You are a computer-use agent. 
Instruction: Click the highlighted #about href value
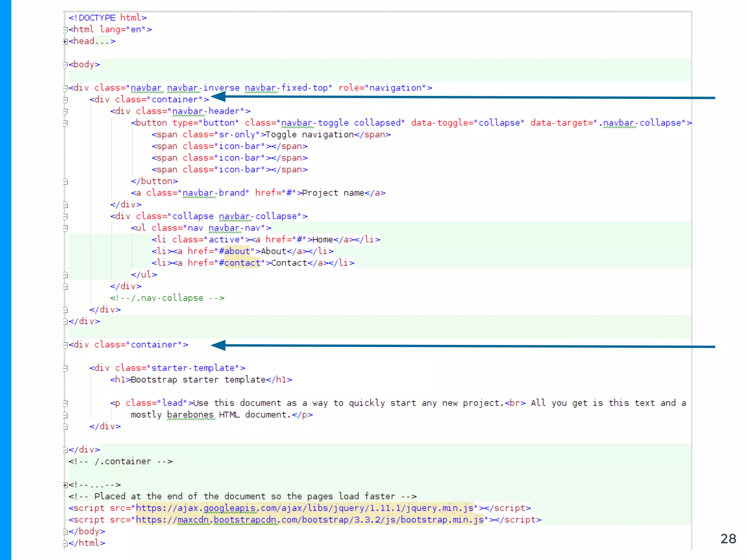(237, 251)
